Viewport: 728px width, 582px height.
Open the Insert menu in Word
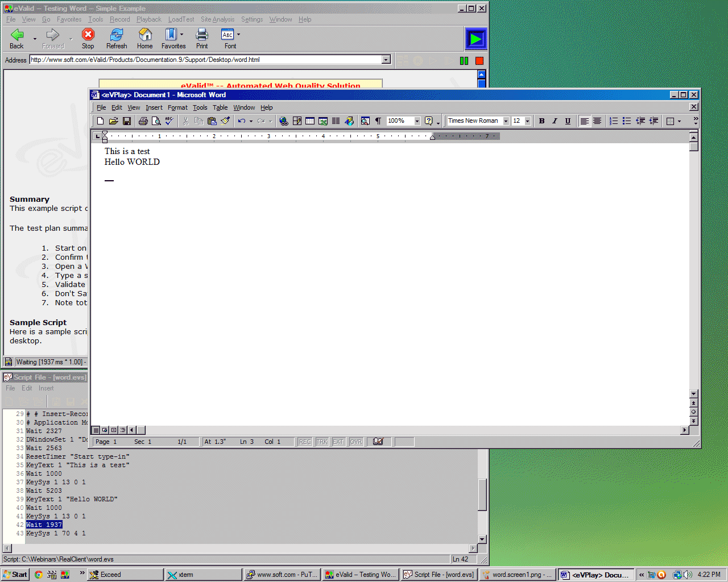tap(154, 107)
